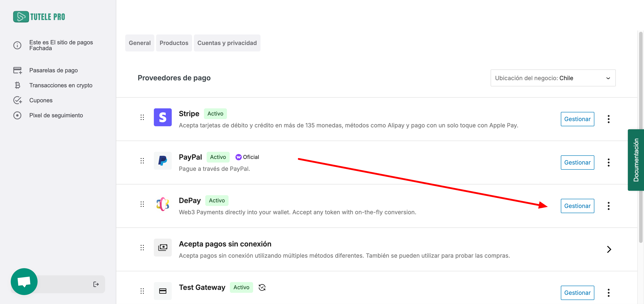The width and height of the screenshot is (644, 304).
Task: Click the DePay logo icon
Action: point(163,204)
